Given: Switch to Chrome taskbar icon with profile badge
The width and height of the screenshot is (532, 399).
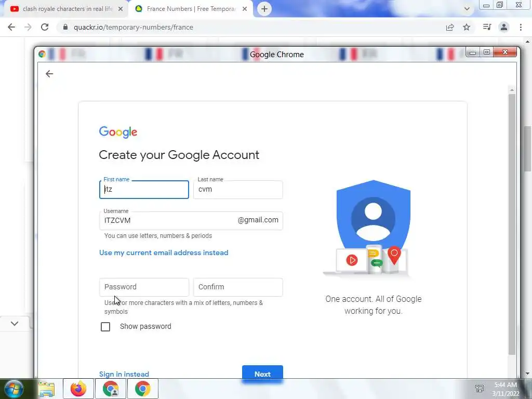Looking at the screenshot, I should (111, 389).
